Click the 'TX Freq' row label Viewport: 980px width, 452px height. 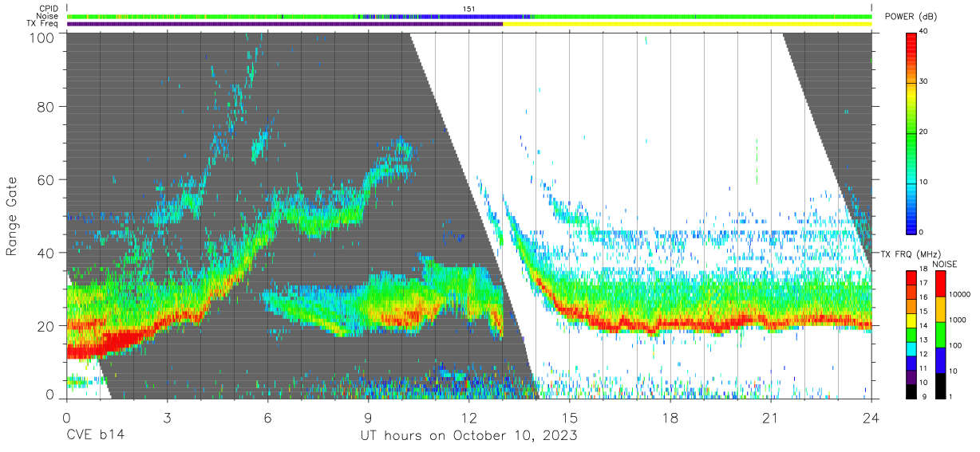43,23
